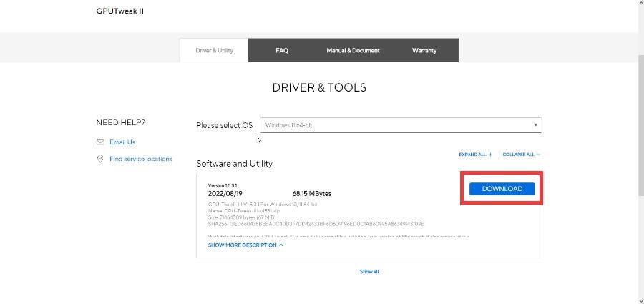Click the map pin icon beside Find service locations

[99, 159]
